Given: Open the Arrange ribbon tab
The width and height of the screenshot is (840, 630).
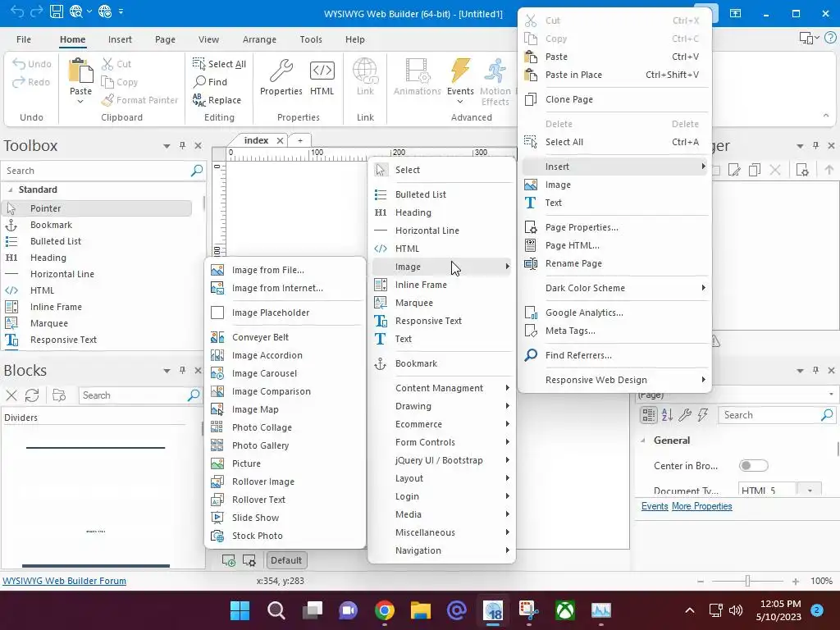Looking at the screenshot, I should pyautogui.click(x=259, y=39).
